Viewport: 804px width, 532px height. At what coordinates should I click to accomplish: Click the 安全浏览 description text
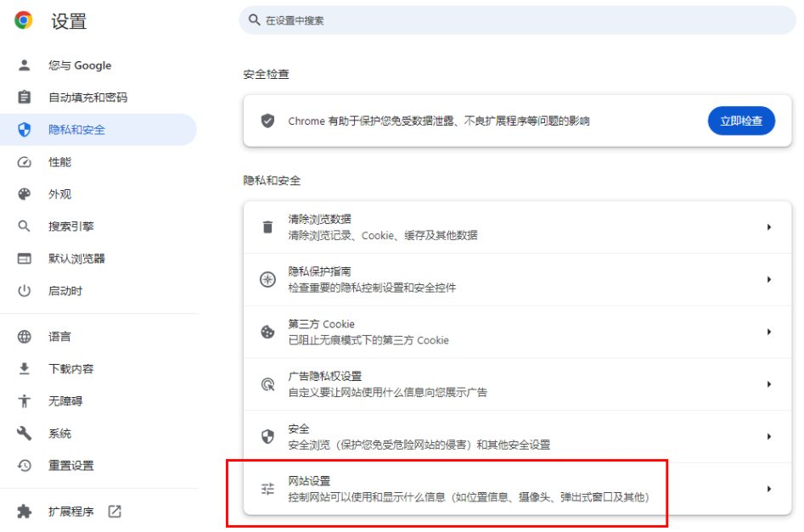pyautogui.click(x=419, y=445)
